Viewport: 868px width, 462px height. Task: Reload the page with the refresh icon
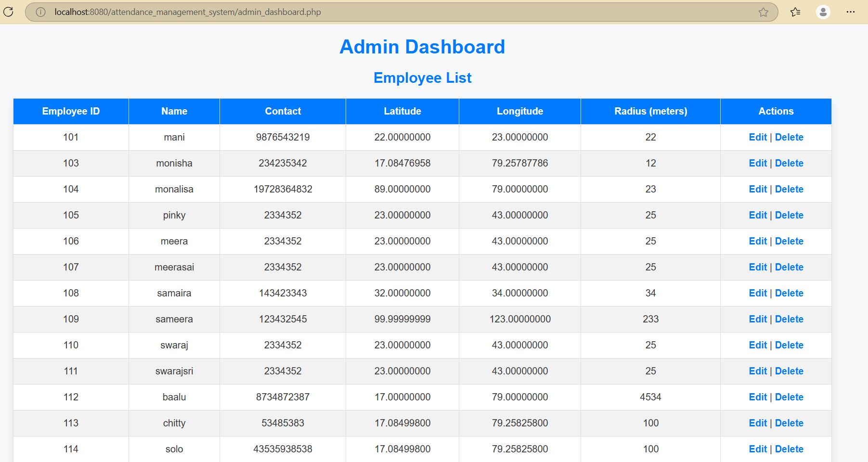click(x=8, y=12)
